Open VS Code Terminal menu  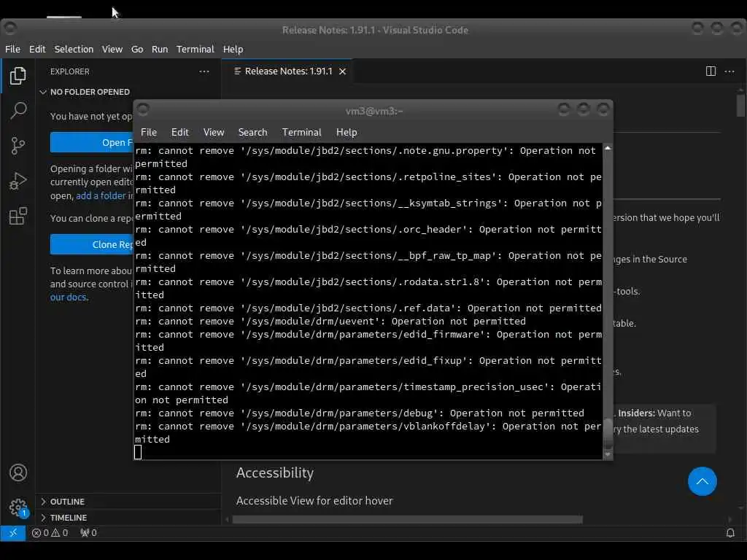196,49
